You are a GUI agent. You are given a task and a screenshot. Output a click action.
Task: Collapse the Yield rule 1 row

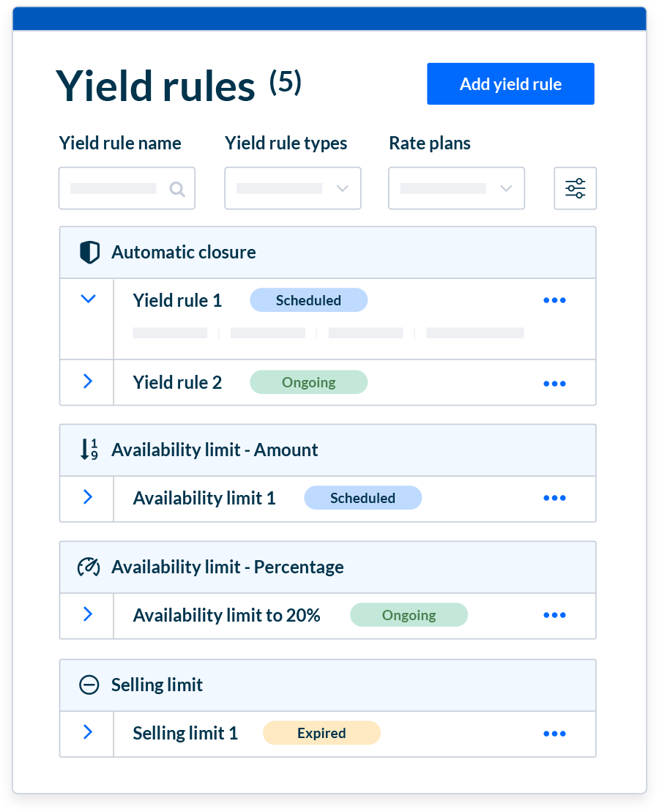point(88,299)
